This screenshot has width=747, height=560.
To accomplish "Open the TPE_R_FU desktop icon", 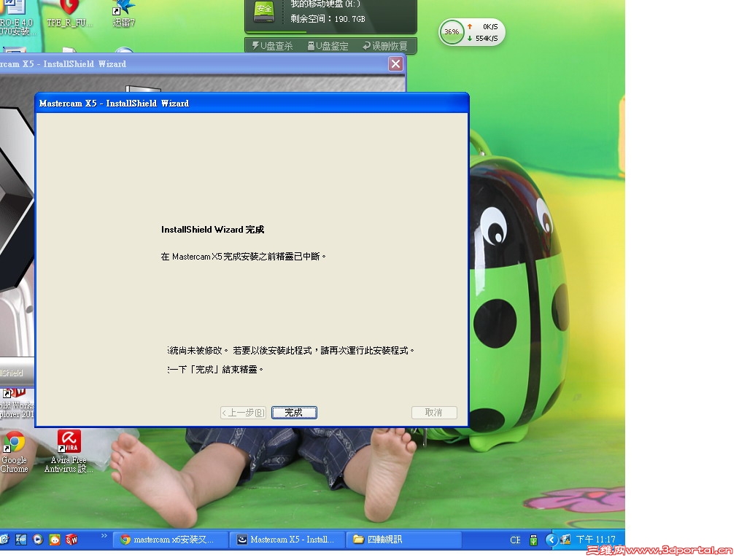I will pyautogui.click(x=69, y=13).
